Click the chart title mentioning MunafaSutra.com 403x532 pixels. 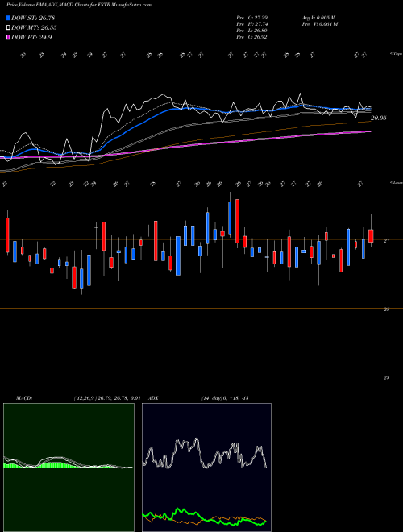[x=79, y=5]
